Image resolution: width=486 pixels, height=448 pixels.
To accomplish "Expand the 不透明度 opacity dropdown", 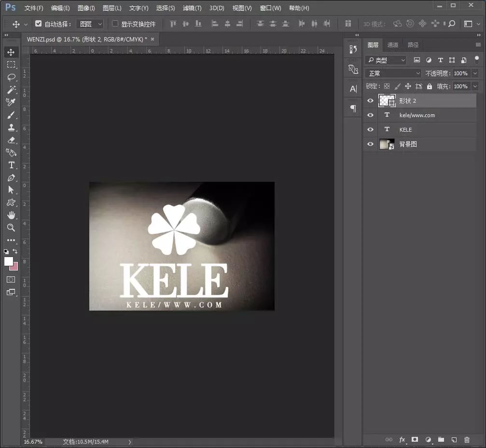I will 475,73.
